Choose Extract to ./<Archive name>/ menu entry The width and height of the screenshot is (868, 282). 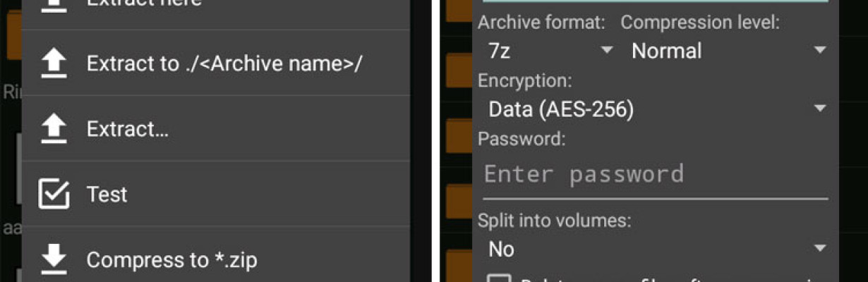point(216,63)
